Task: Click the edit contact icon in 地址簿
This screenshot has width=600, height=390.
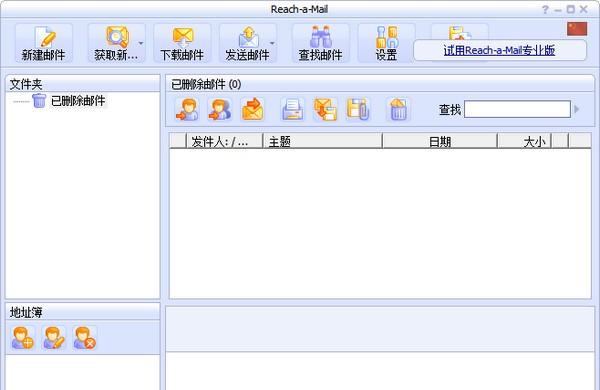Action: coord(54,338)
